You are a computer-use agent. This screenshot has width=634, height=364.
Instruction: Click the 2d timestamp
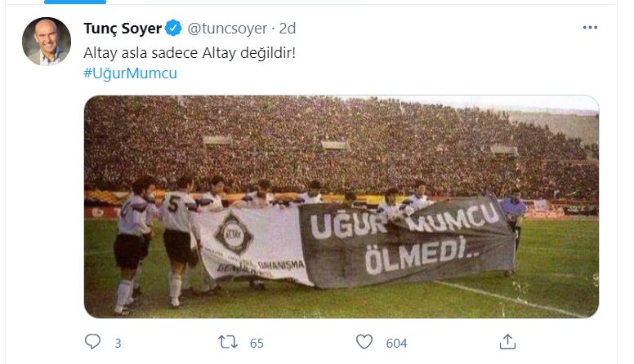point(288,29)
